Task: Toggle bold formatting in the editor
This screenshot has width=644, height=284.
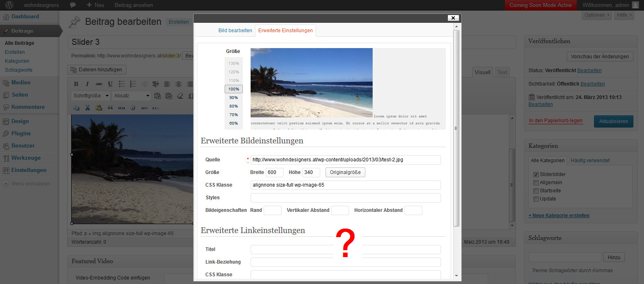Action: pos(76,84)
